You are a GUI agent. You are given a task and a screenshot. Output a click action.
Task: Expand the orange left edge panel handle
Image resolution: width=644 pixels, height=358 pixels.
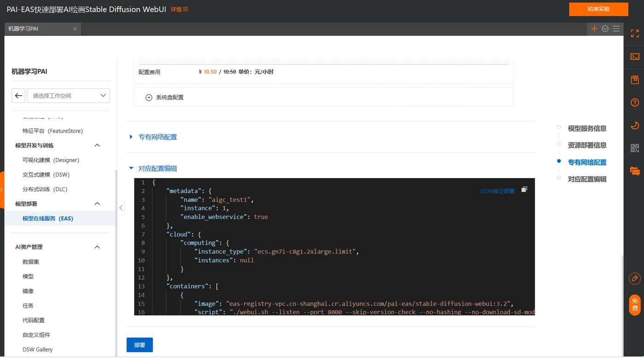[2, 190]
